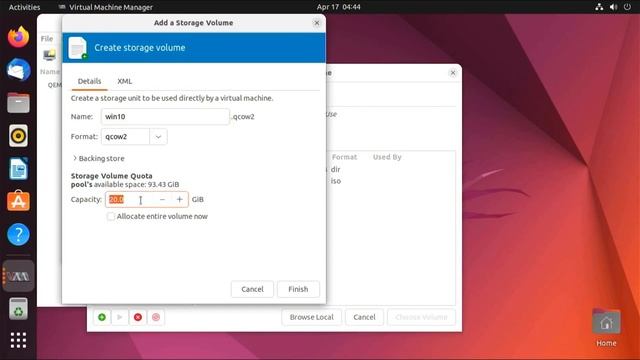Open the clock calendar Apr 17

338,7
